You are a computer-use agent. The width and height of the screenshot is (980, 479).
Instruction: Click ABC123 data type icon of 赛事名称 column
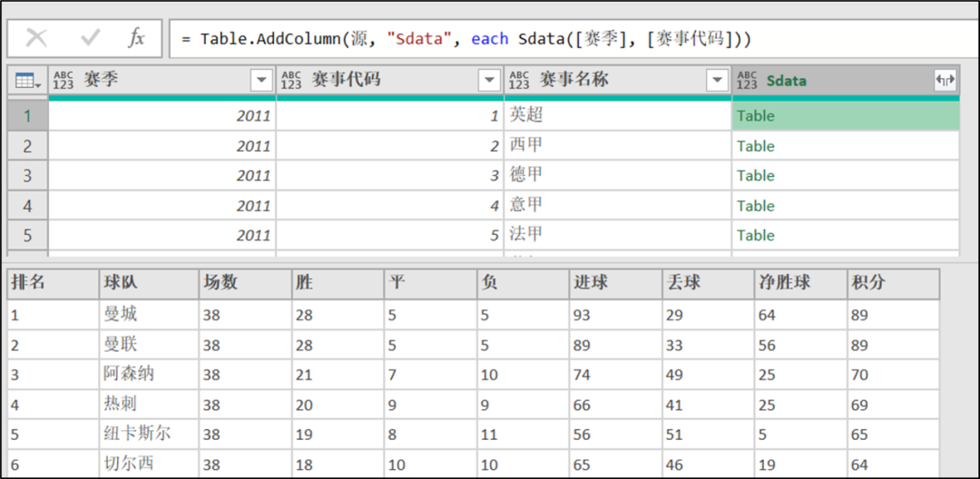tap(519, 81)
